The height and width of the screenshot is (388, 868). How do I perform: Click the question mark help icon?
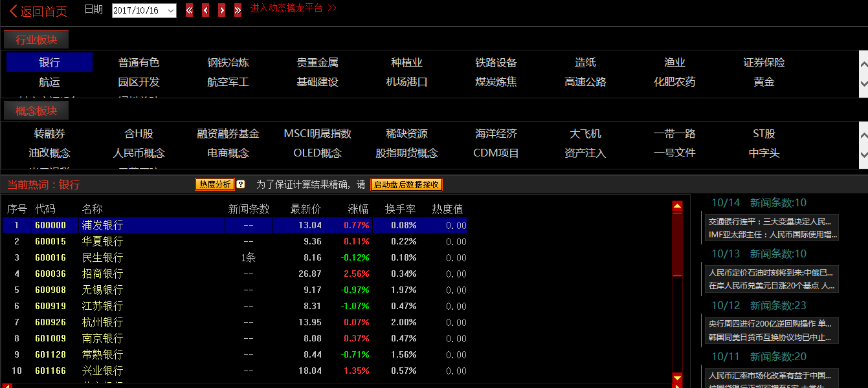tap(241, 184)
